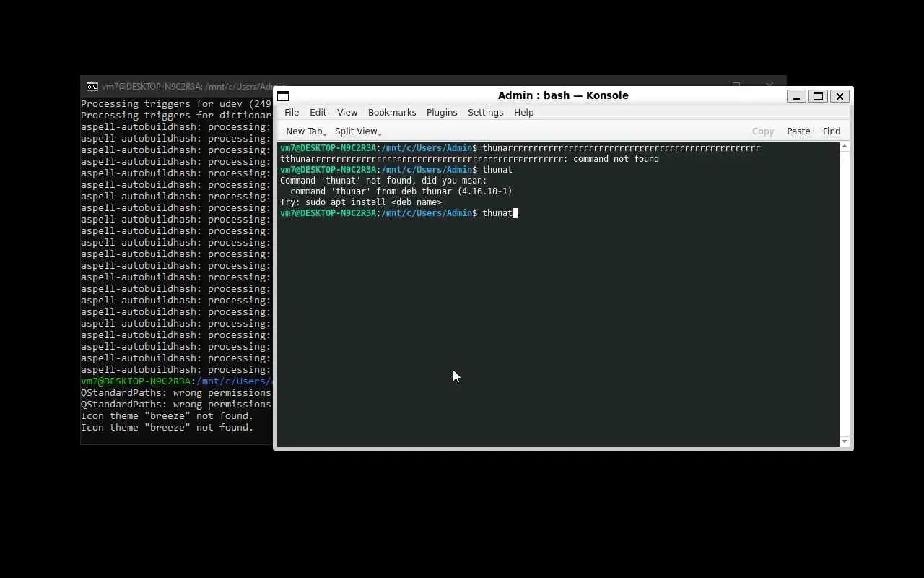Click the terminal icon of the background window
This screenshot has width=924, height=578.
coord(92,87)
